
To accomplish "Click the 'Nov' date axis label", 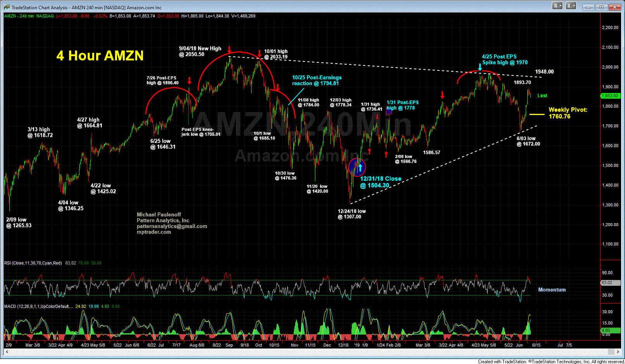I will point(294,345).
